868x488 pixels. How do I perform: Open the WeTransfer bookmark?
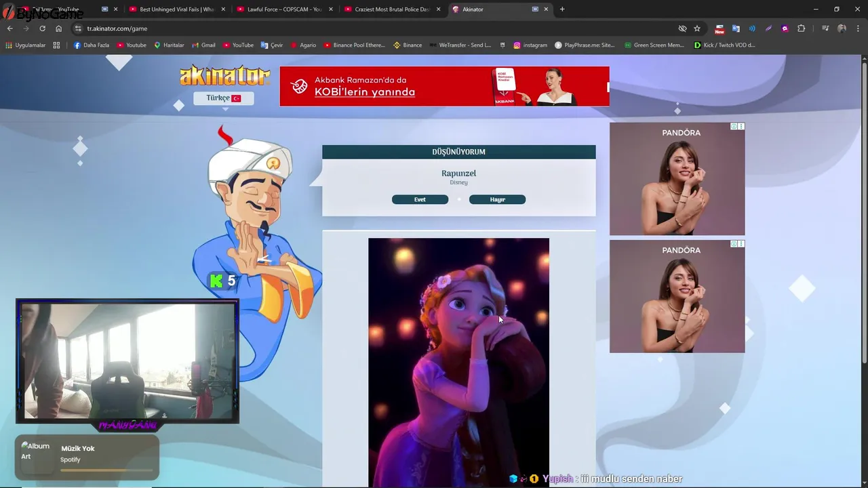(x=460, y=45)
